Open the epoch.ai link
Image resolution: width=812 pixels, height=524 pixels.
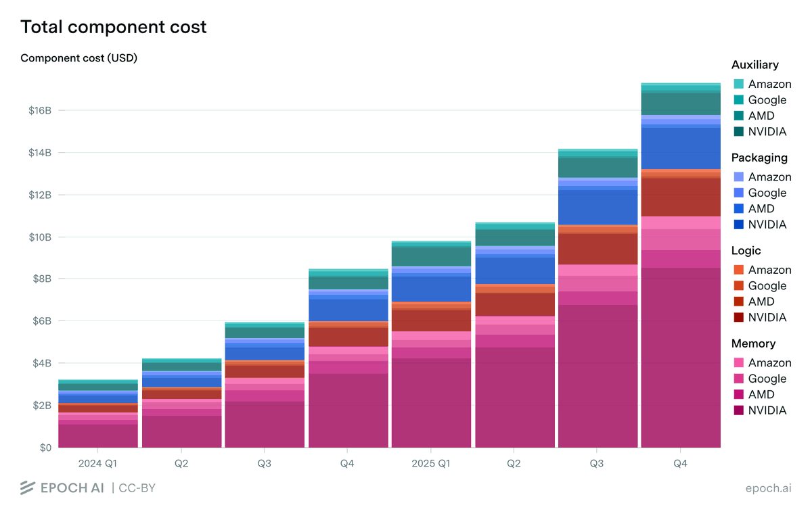(768, 488)
